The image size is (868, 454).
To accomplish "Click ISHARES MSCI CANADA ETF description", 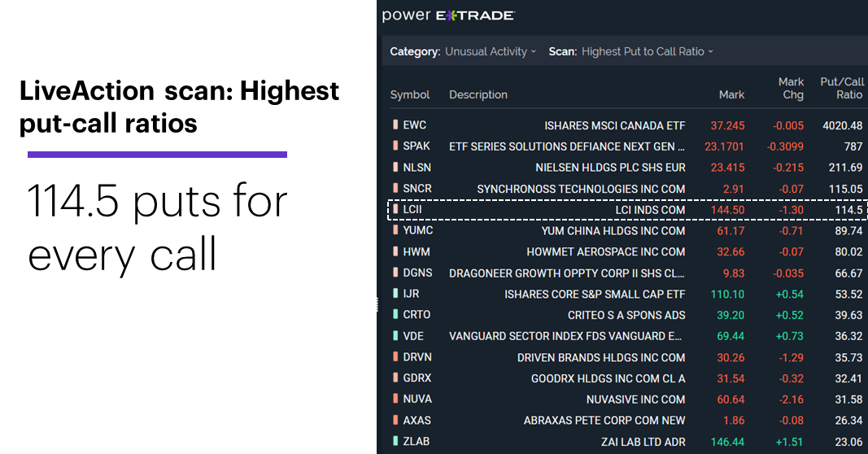I will [614, 125].
